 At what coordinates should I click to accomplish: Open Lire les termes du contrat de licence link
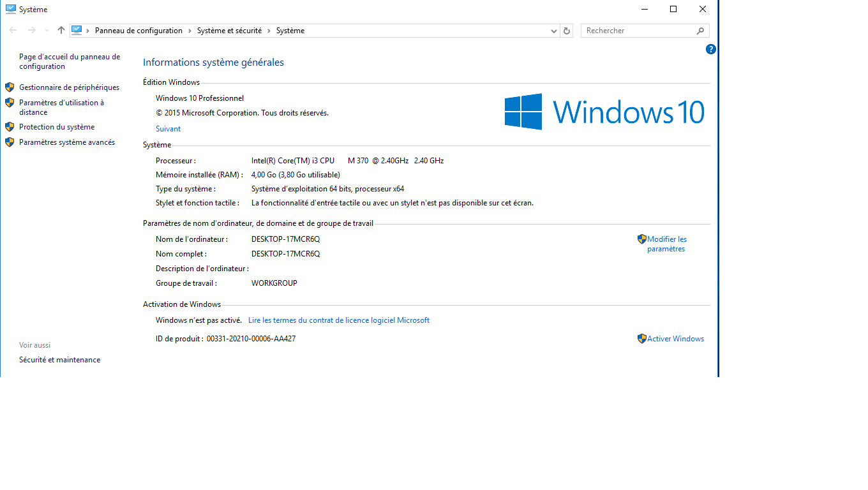tap(339, 320)
